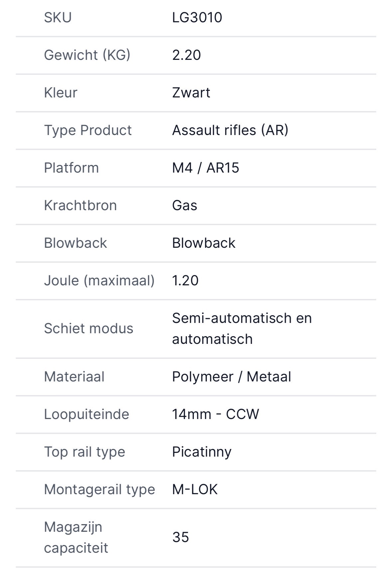Click the Assault rifles (AR) value
392x572 pixels.
point(230,130)
